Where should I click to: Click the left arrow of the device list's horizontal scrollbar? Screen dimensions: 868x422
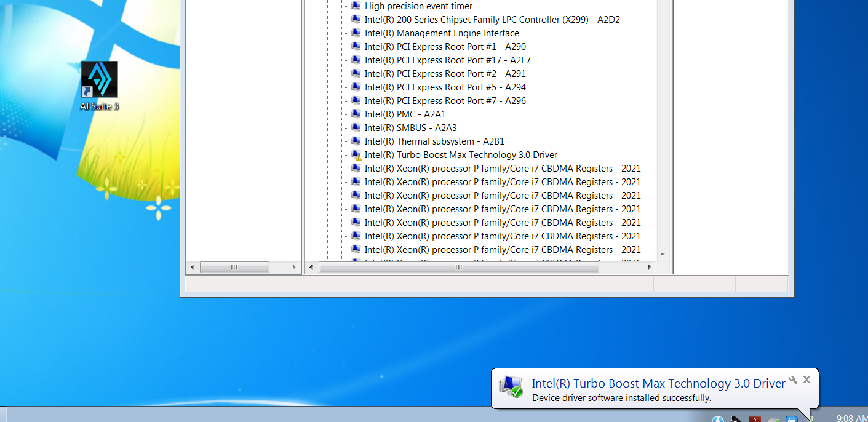pos(311,268)
